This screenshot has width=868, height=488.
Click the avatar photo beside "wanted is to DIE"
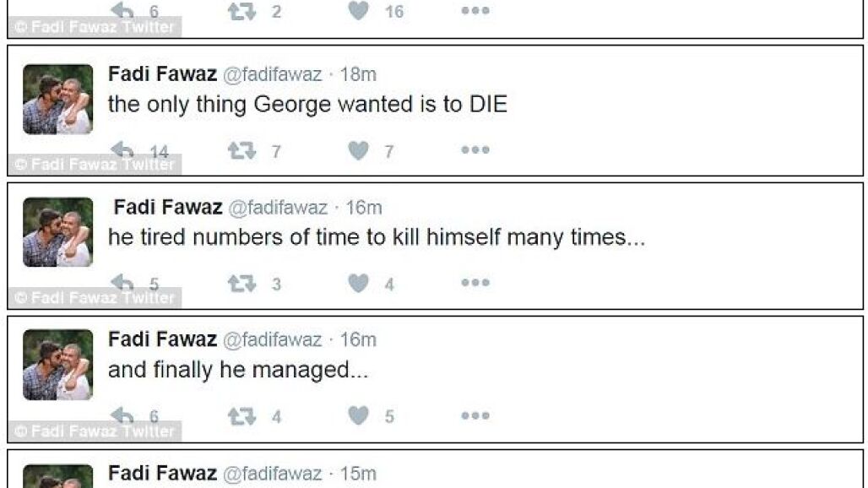57,100
